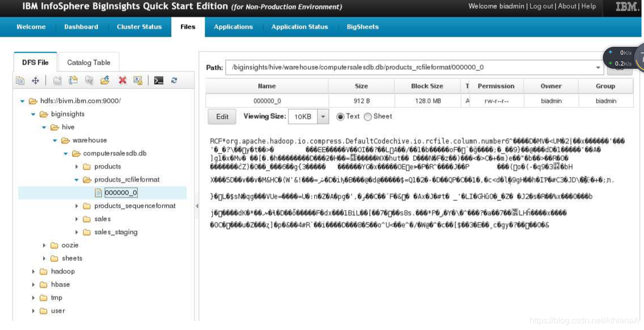Click the hadoop folder icon

point(44,271)
